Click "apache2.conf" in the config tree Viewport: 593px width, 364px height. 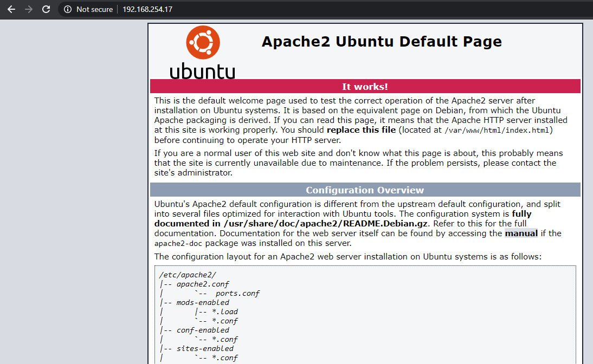[x=203, y=284]
